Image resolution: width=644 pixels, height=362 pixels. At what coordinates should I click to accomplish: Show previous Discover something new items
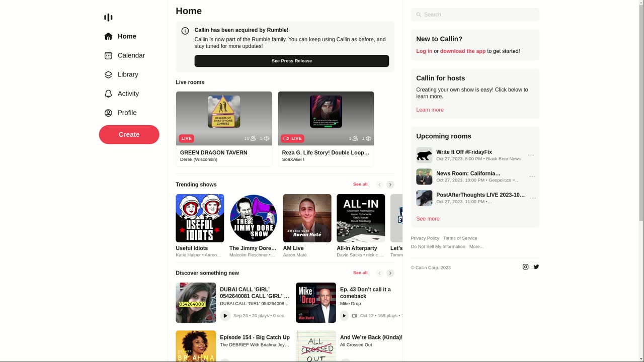pyautogui.click(x=380, y=273)
